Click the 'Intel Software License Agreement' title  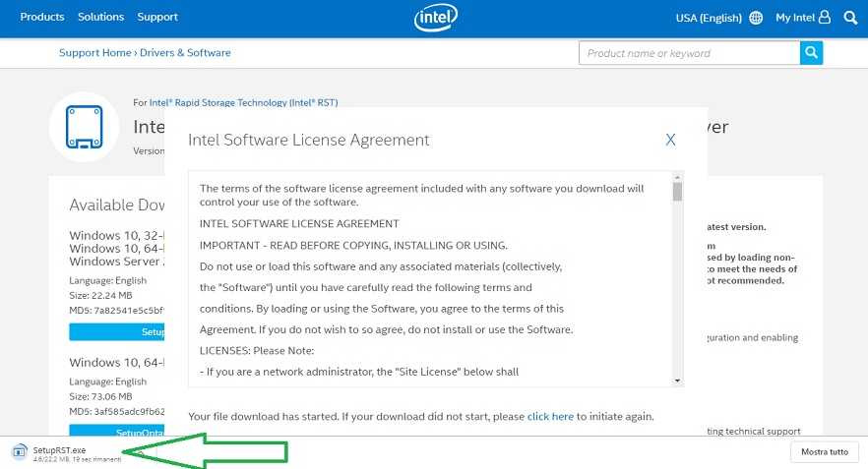(x=308, y=140)
